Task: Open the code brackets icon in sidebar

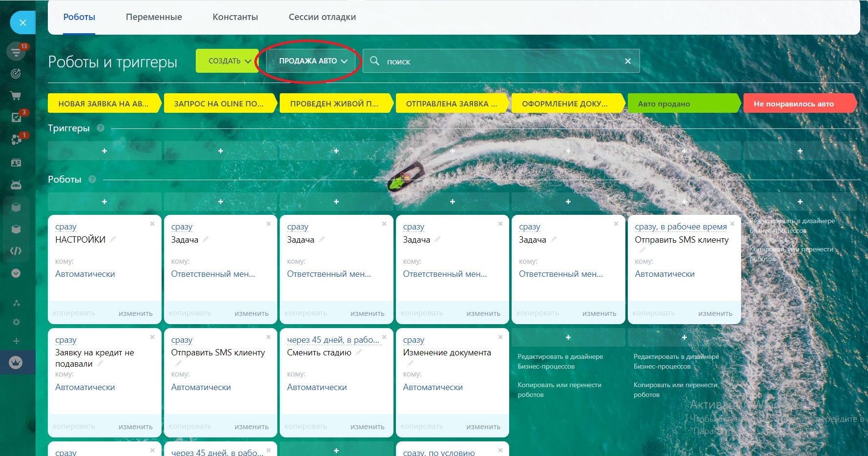Action: [16, 251]
